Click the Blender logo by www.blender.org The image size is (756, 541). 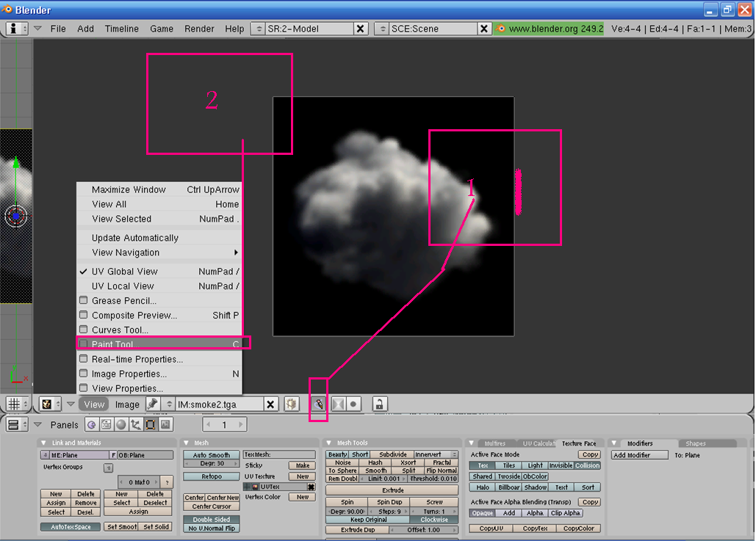click(x=500, y=29)
